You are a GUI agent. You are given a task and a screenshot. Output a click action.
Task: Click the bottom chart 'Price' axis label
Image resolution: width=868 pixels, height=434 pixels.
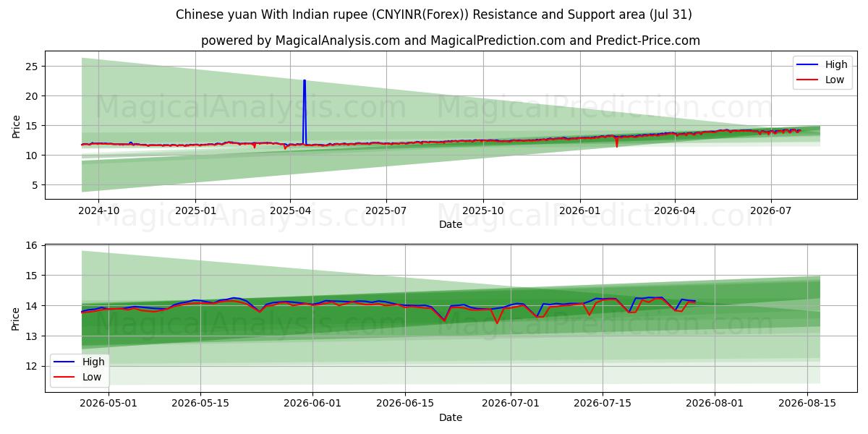pyautogui.click(x=16, y=318)
